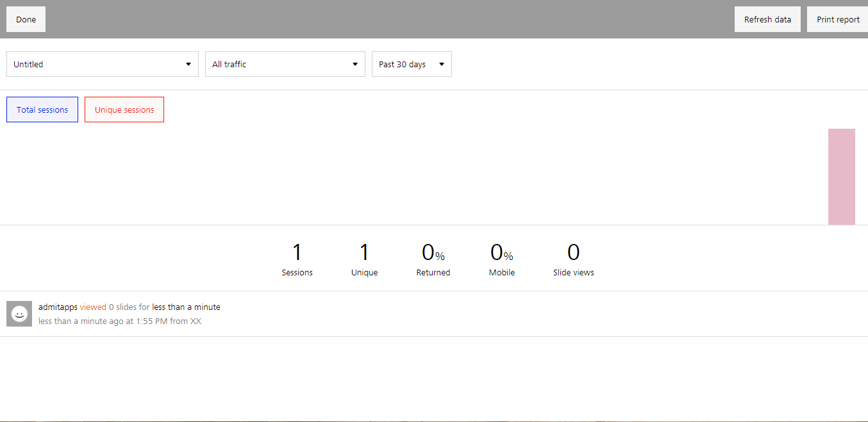868x422 pixels.
Task: Click the Sessions count label
Action: point(297,273)
